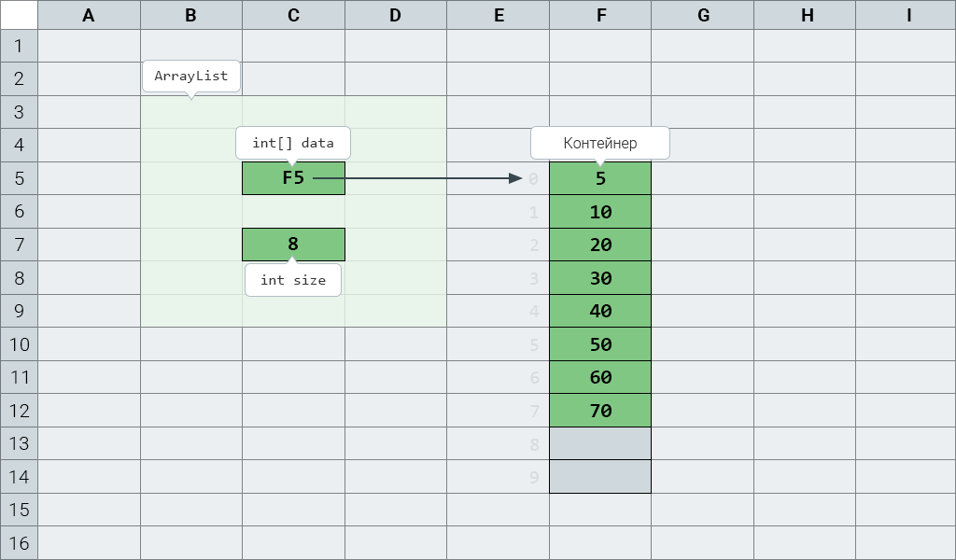Image resolution: width=956 pixels, height=560 pixels.
Task: Select array cell with value 70
Action: click(600, 410)
